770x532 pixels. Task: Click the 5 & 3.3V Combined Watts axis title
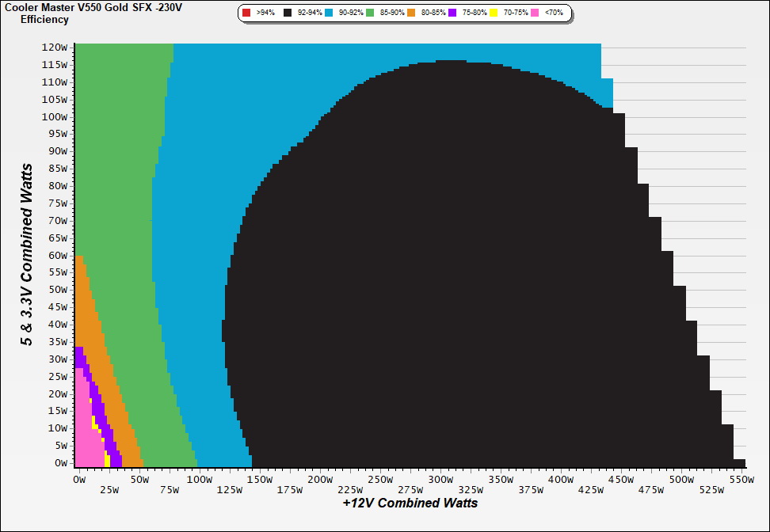coord(28,255)
